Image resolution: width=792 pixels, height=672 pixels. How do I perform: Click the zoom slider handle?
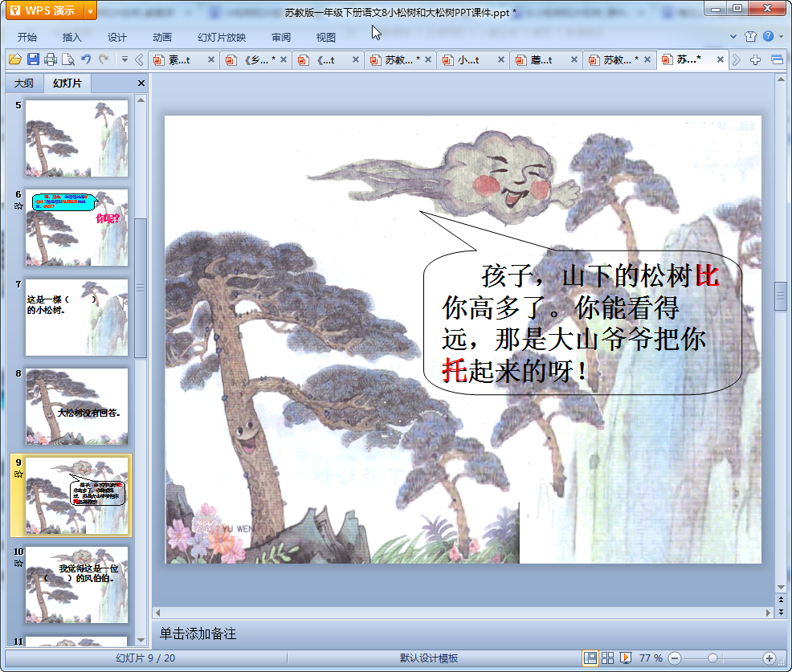click(712, 658)
